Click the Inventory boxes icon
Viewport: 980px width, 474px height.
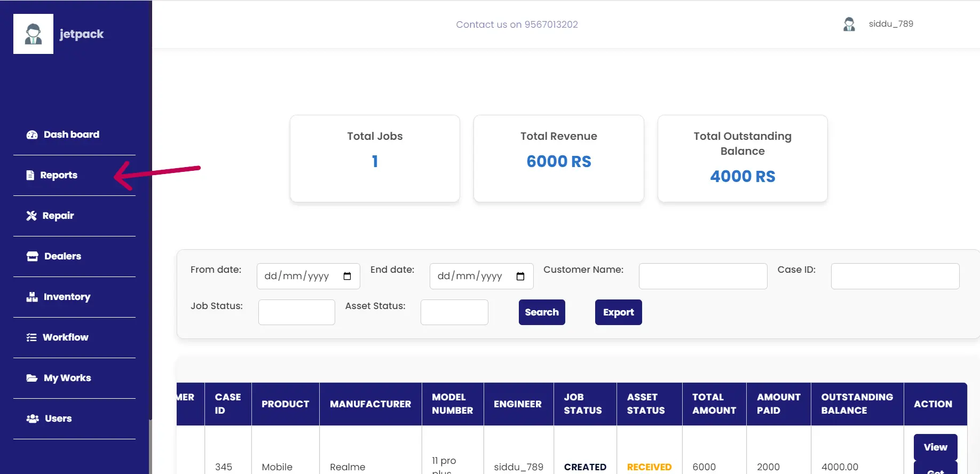click(32, 297)
